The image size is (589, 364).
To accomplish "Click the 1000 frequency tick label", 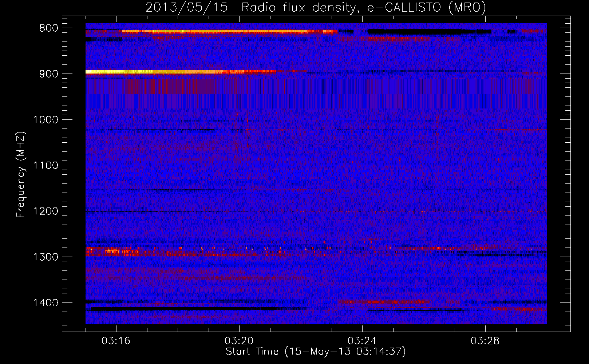I will tap(46, 120).
